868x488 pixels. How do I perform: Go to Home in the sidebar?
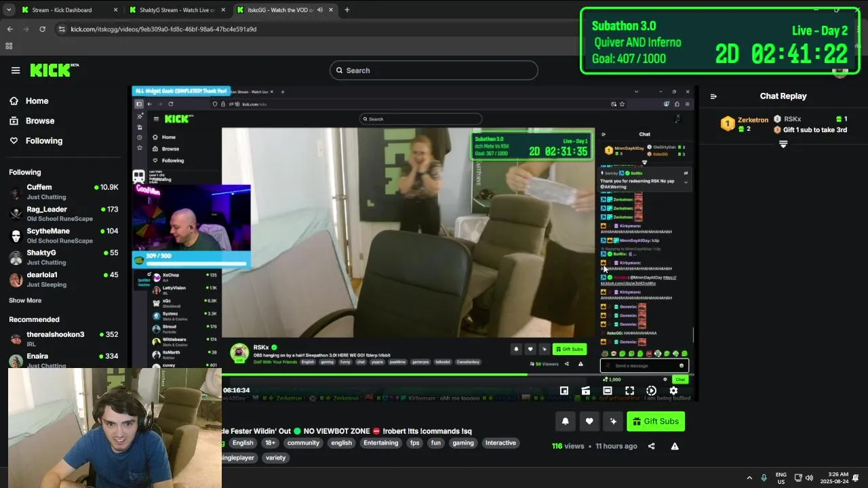coord(37,101)
